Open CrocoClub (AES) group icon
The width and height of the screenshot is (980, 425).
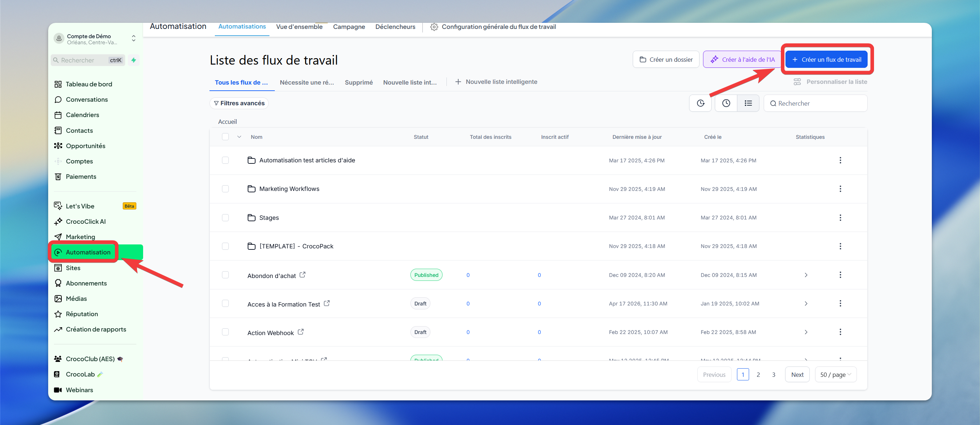point(58,359)
